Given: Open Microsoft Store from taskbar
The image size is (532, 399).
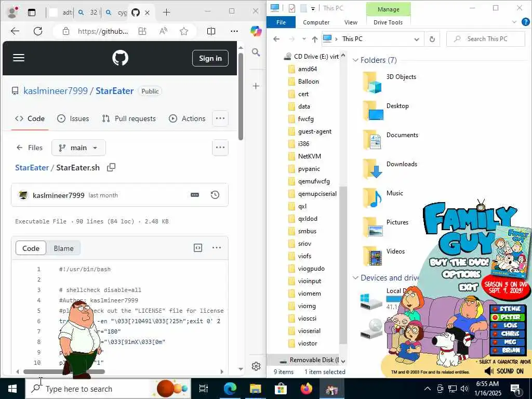Looking at the screenshot, I should 281,389.
